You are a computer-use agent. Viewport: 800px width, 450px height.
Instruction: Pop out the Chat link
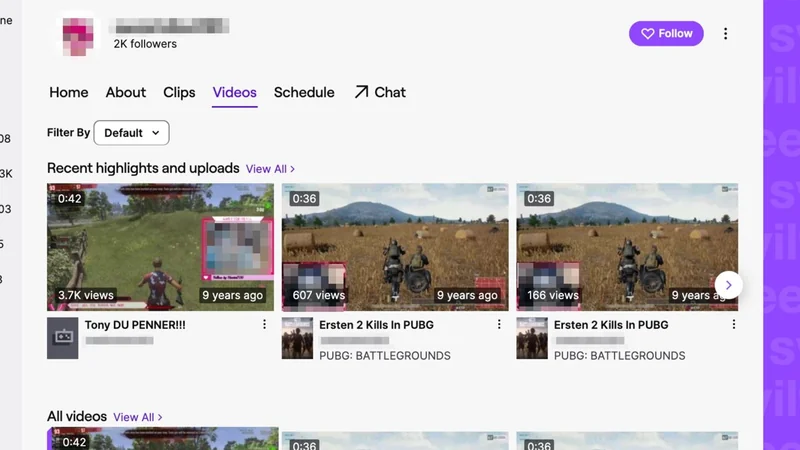380,92
